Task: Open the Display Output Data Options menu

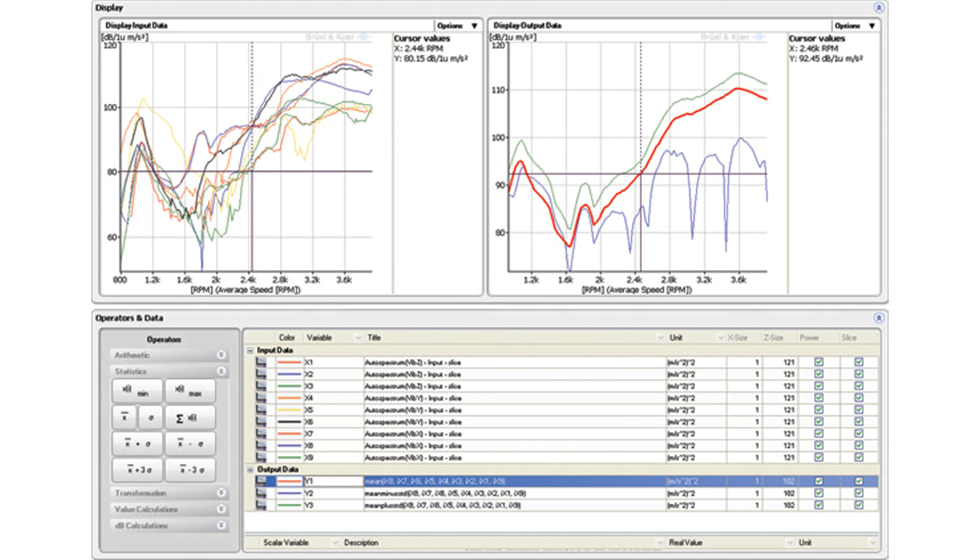Action: (x=854, y=25)
